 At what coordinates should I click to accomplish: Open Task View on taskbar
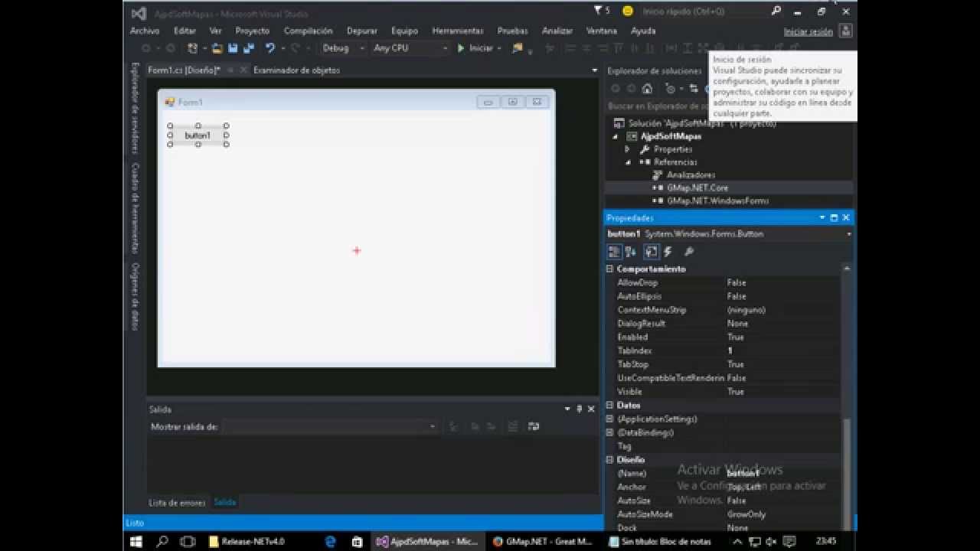188,541
